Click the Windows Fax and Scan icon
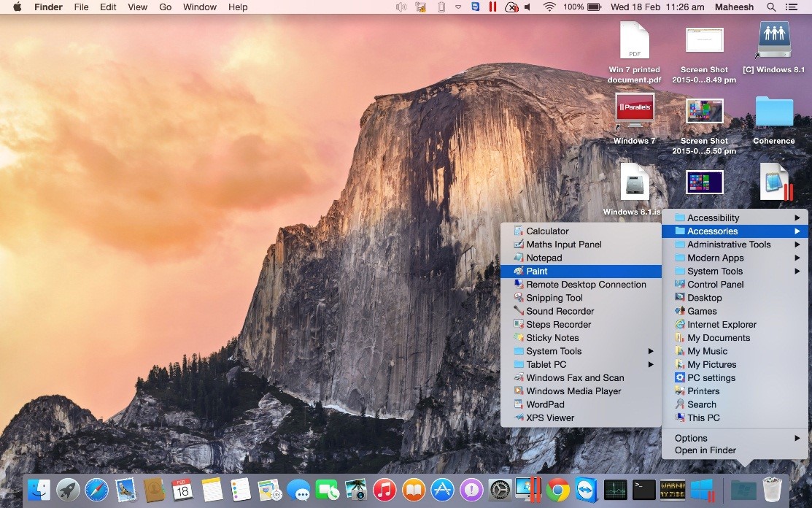 pos(519,378)
